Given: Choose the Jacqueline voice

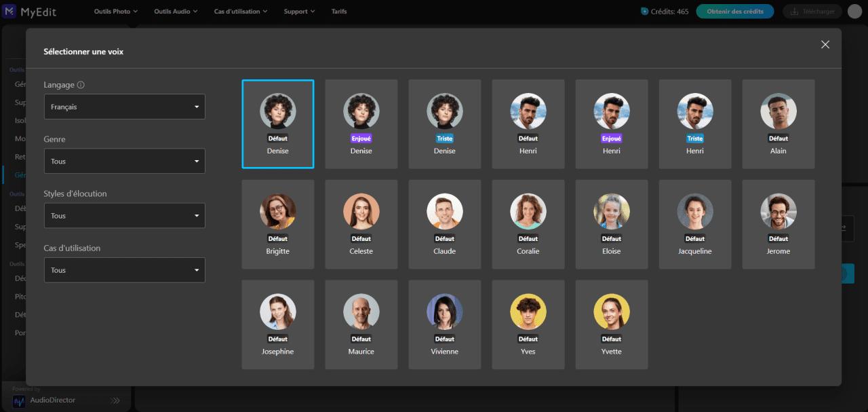Looking at the screenshot, I should (x=695, y=225).
